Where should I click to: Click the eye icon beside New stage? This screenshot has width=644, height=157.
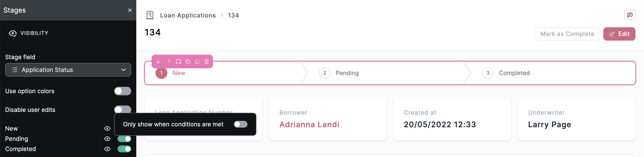tap(107, 128)
